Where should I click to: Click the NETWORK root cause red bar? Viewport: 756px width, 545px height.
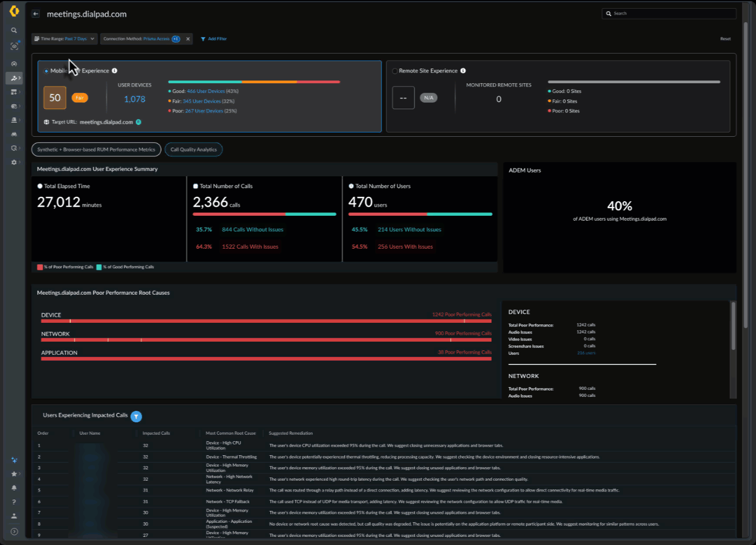point(266,340)
